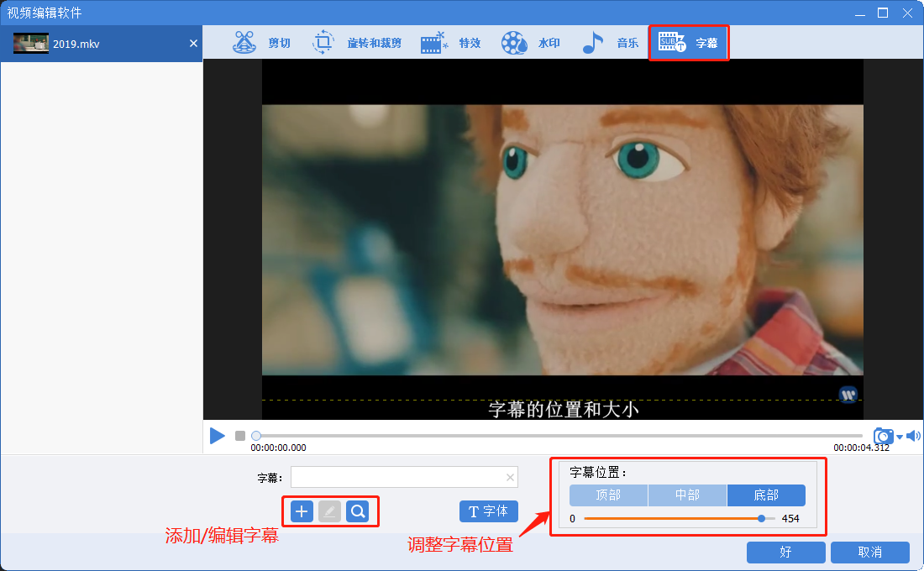The width and height of the screenshot is (924, 571).
Task: Open the 剪切 (cut) tool tab
Action: (x=261, y=43)
